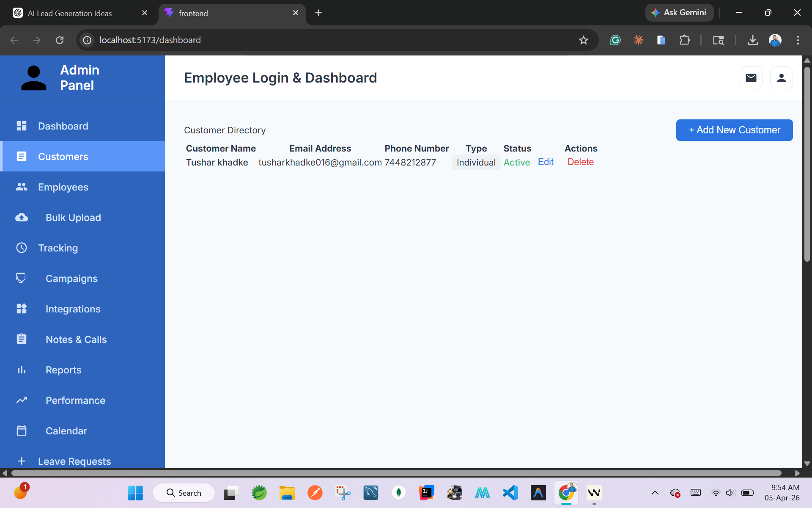Open the Tracking section

coord(82,248)
